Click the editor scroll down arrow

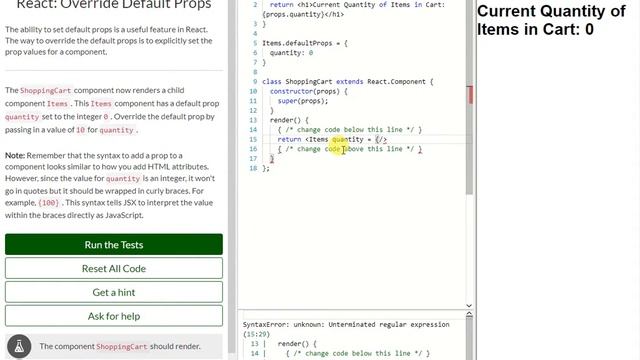[x=469, y=305]
